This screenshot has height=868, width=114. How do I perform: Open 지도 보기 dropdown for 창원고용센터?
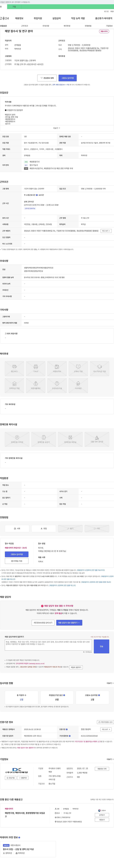[x=106, y=729]
